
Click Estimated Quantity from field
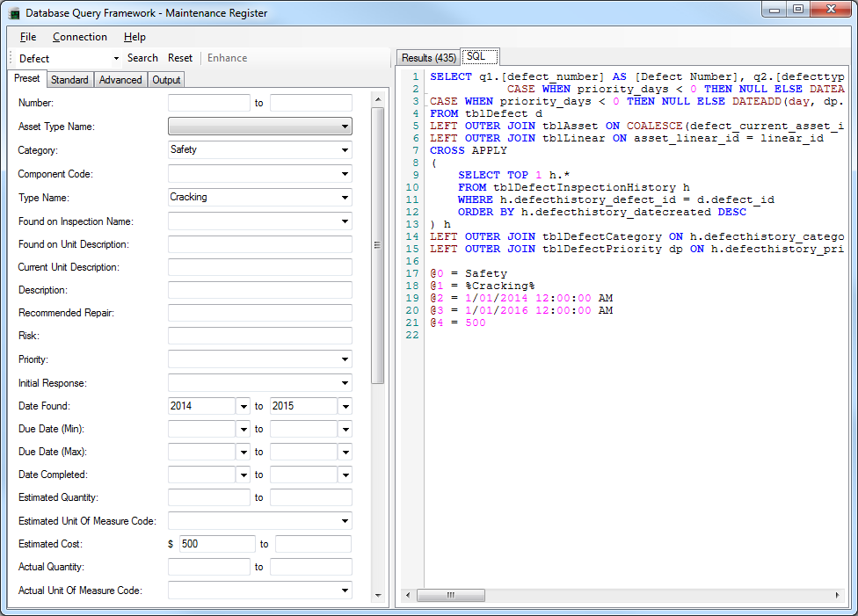pos(209,497)
